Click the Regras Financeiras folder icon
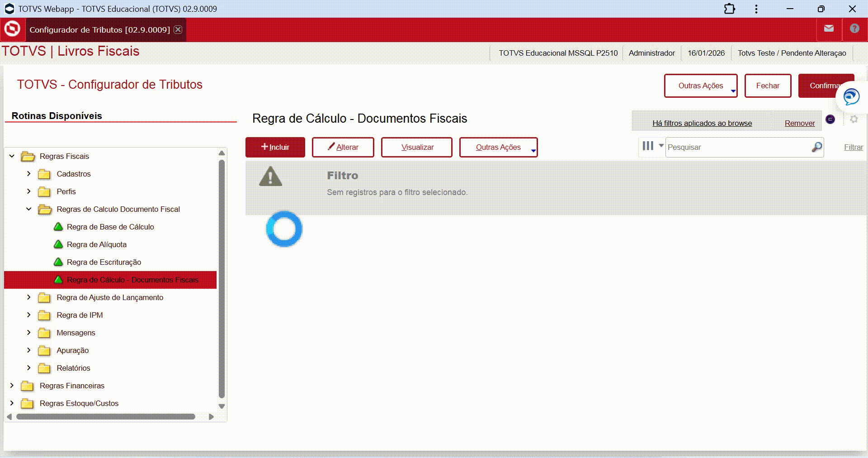 click(27, 386)
